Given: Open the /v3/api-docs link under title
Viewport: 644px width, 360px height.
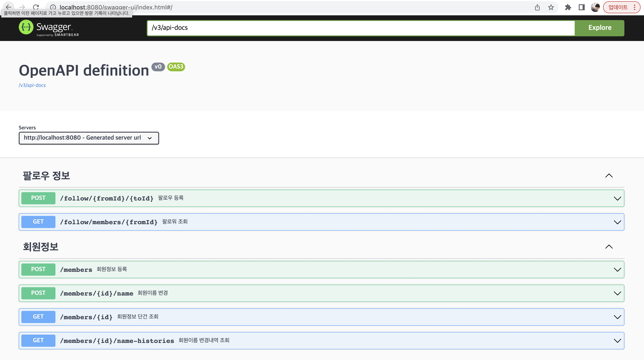Looking at the screenshot, I should click(32, 85).
